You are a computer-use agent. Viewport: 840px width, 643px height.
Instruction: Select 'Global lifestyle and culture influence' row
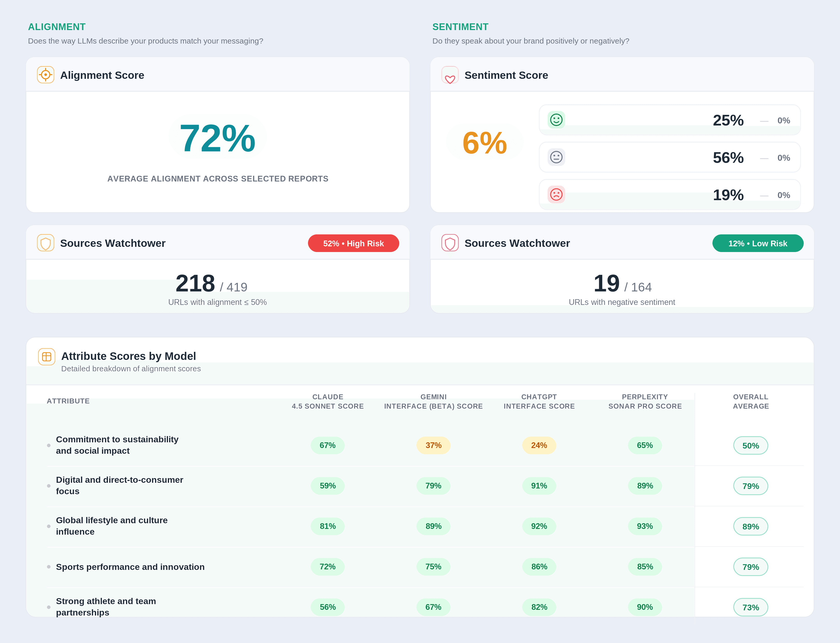(x=425, y=526)
